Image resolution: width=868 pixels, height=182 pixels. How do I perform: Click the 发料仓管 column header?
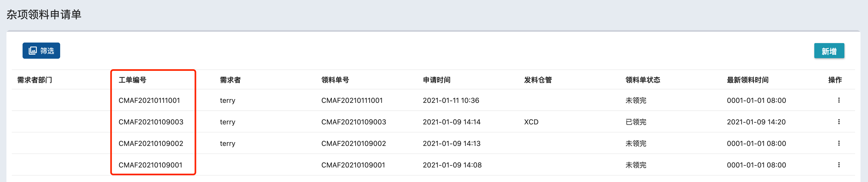click(538, 80)
